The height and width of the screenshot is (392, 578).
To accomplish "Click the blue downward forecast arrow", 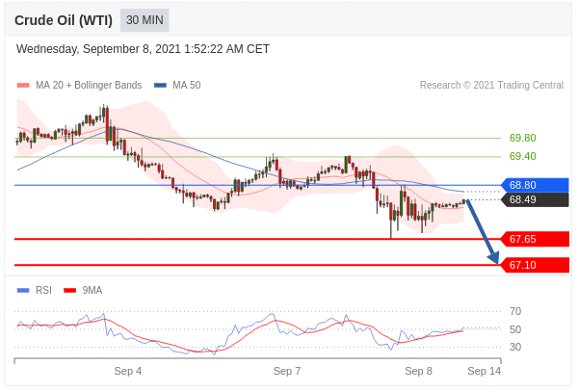I will click(x=483, y=233).
